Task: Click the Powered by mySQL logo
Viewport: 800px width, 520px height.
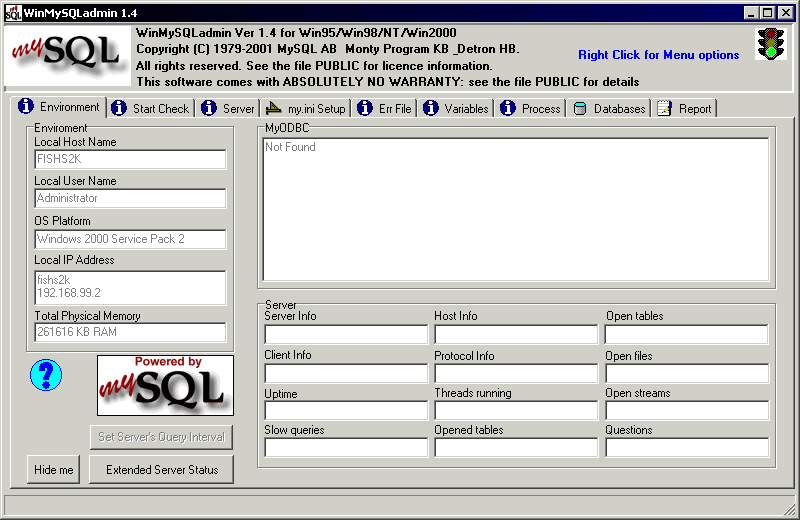Action: pyautogui.click(x=165, y=385)
